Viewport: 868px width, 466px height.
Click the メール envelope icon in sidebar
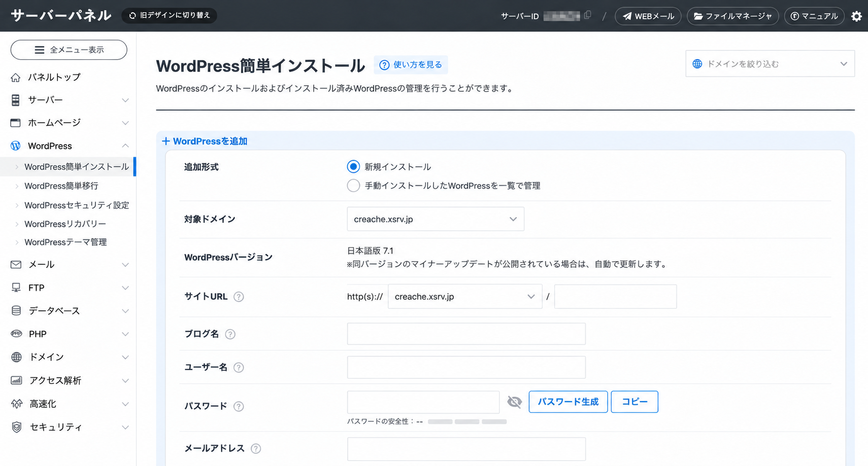[16, 265]
